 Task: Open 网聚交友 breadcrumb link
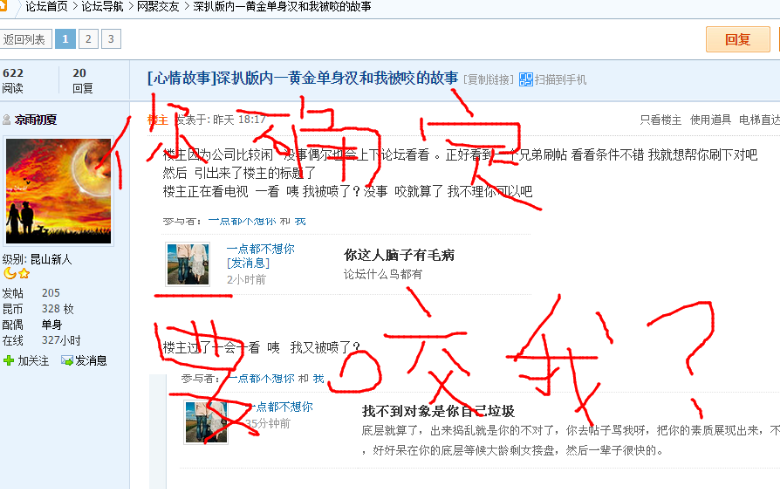(158, 6)
